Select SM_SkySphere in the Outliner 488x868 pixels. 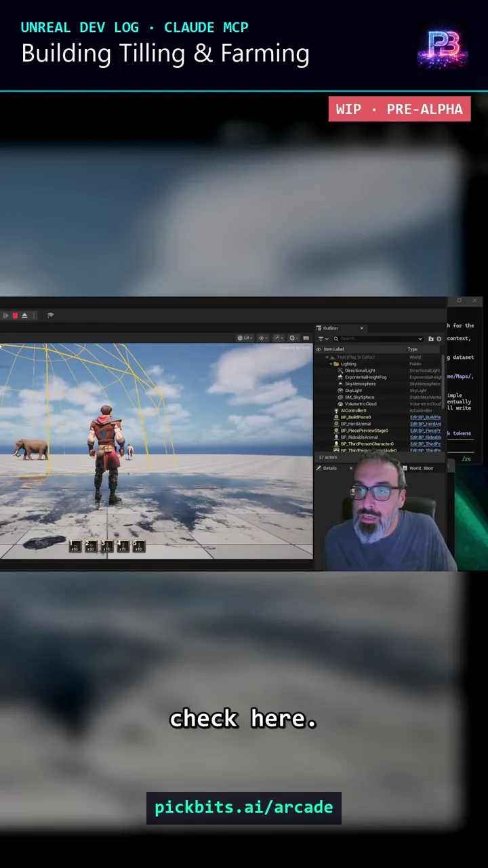click(x=359, y=397)
